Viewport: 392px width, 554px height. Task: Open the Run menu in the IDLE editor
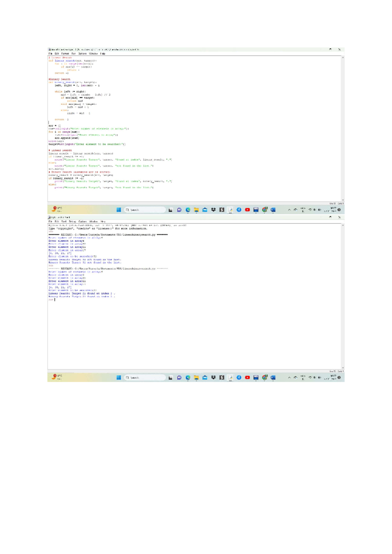point(73,54)
